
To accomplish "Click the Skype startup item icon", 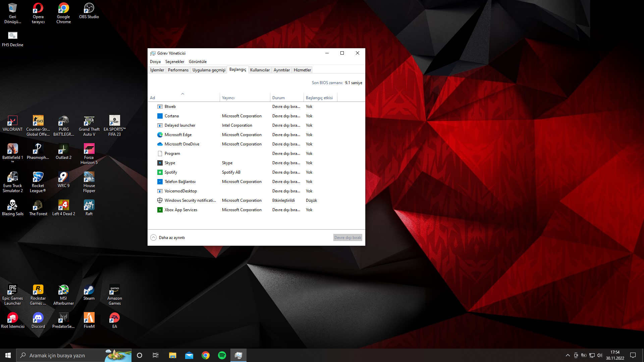I will [160, 163].
